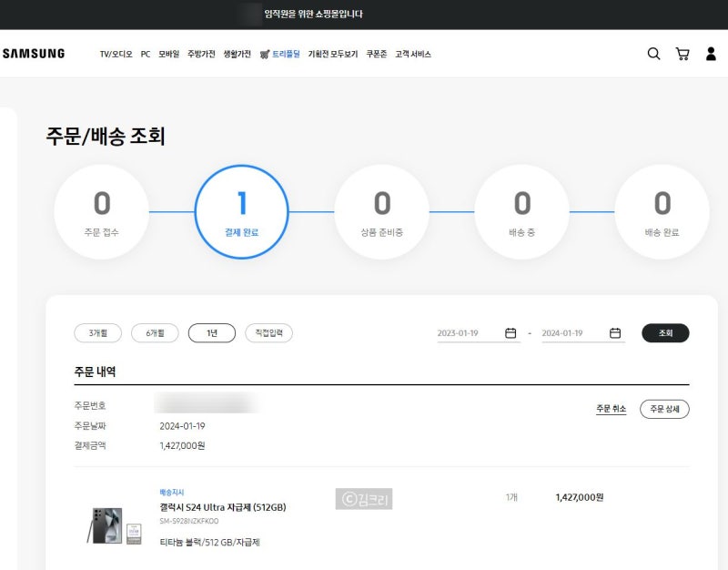
Task: Open 기획전 모두보기 menu
Action: 333,55
